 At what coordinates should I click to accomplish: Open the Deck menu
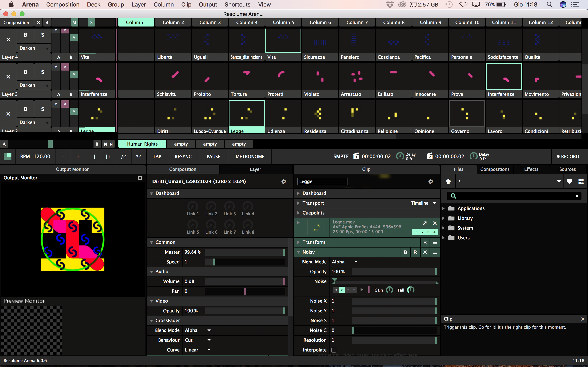(94, 5)
